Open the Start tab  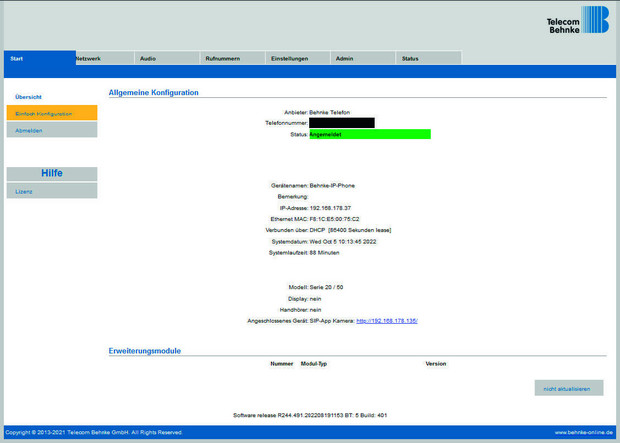39,58
